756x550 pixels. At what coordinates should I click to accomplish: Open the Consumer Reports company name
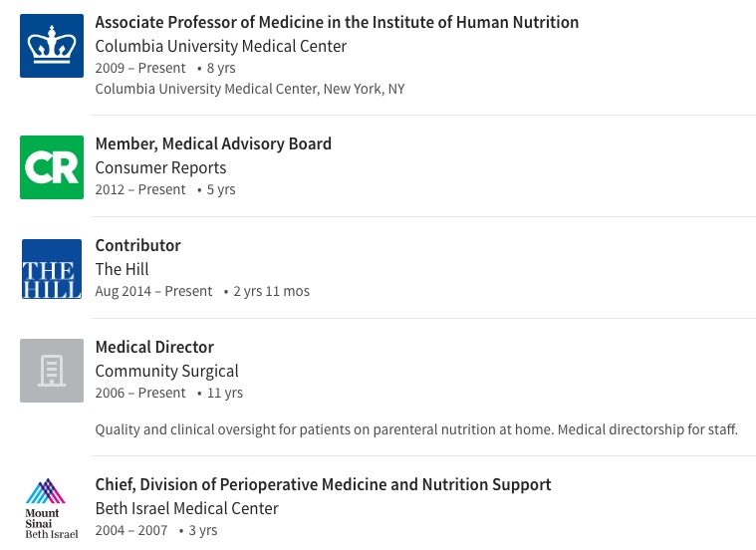(160, 167)
